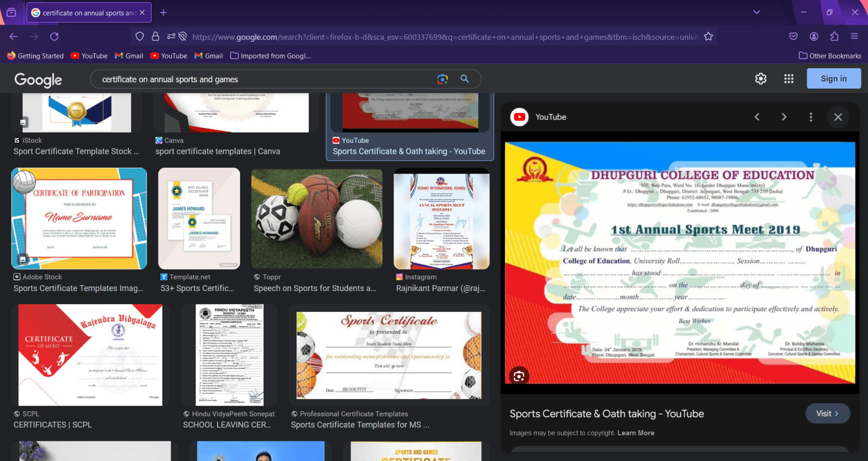Image resolution: width=868 pixels, height=461 pixels.
Task: Open first Gmail bookmark
Action: point(129,56)
